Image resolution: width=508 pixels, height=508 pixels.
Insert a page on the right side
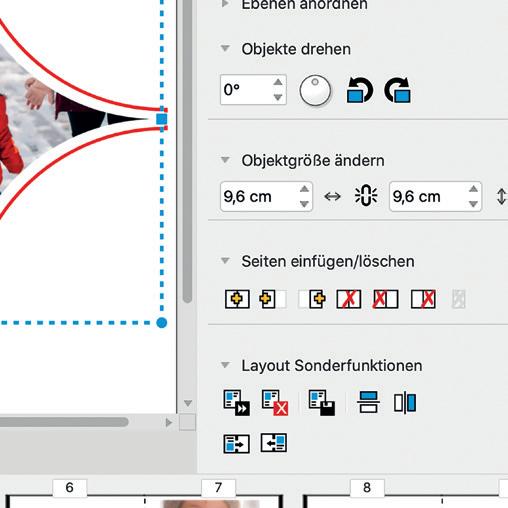coord(317,299)
